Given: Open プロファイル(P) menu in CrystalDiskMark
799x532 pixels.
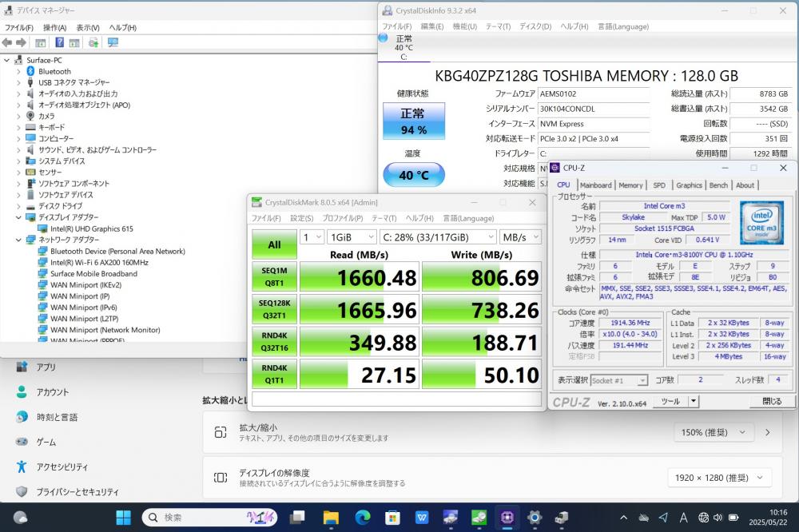Looking at the screenshot, I should coord(343,218).
